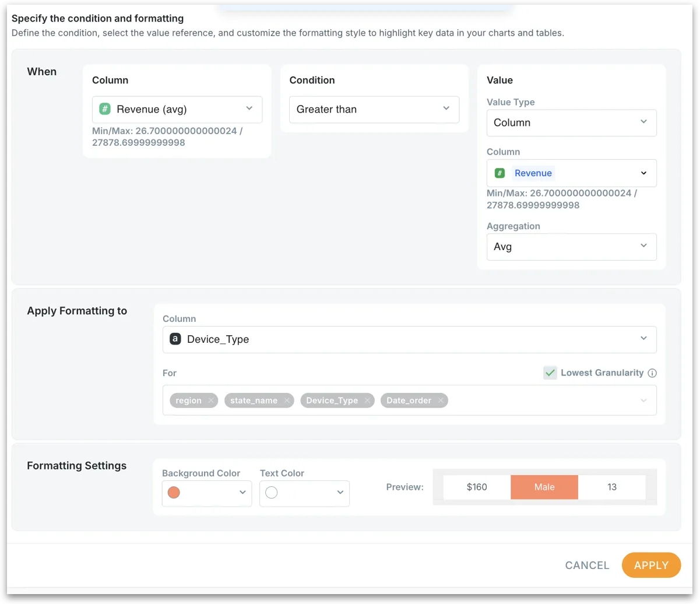This screenshot has height=604, width=700.
Task: Remove the Date_order tag
Action: click(441, 401)
